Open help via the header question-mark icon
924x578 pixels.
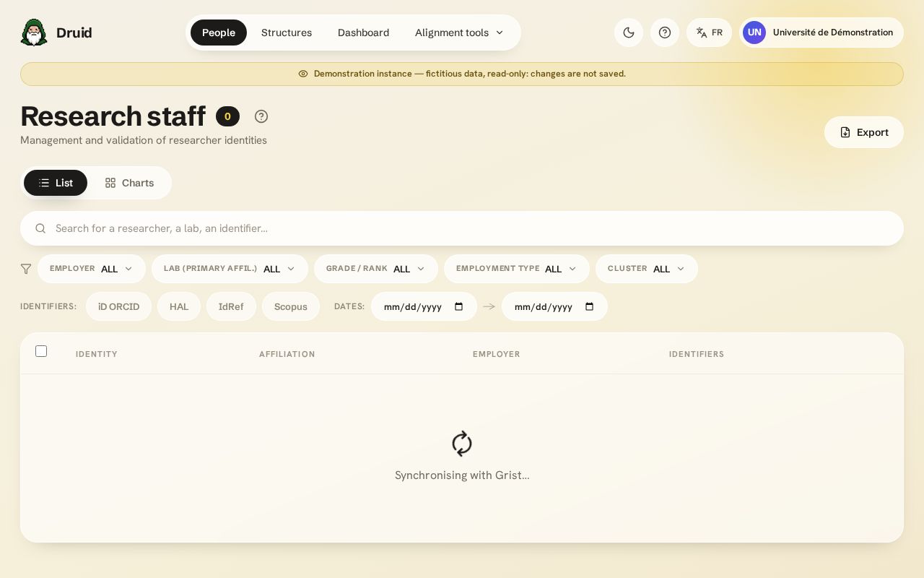(665, 33)
